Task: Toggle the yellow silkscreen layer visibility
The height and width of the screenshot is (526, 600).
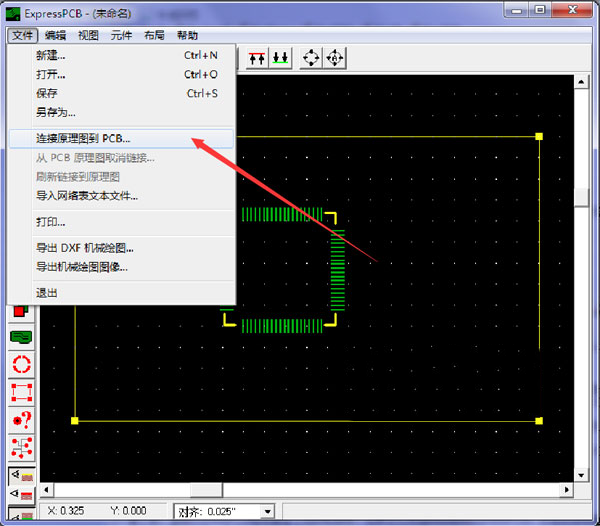Action: [x=22, y=476]
